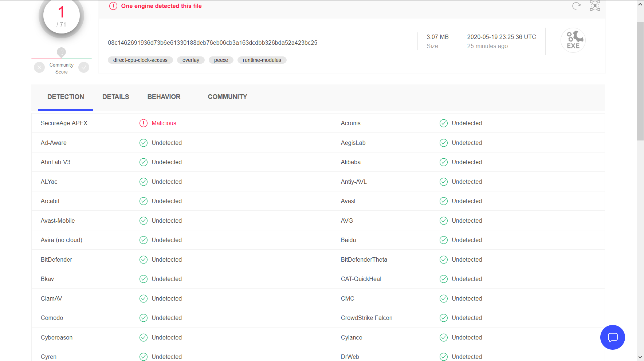The height and width of the screenshot is (361, 644).
Task: Click the Cybereason undetected check icon
Action: (x=144, y=337)
